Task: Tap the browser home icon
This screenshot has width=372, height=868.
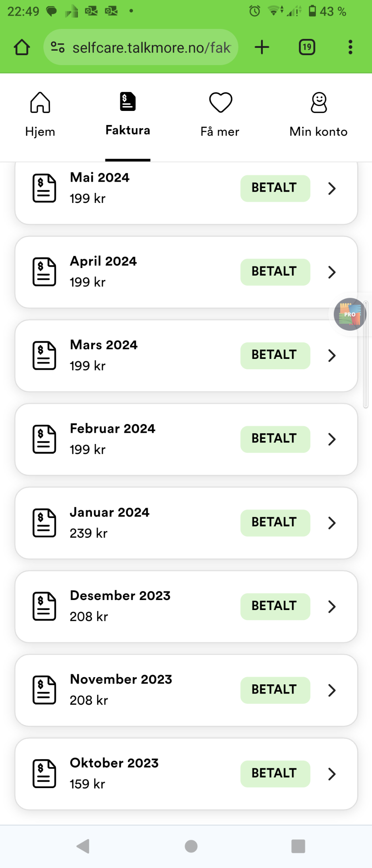Action: (x=22, y=47)
